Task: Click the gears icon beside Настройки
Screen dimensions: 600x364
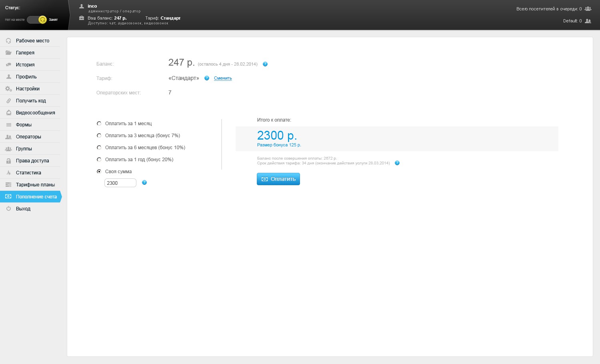Action: click(8, 89)
